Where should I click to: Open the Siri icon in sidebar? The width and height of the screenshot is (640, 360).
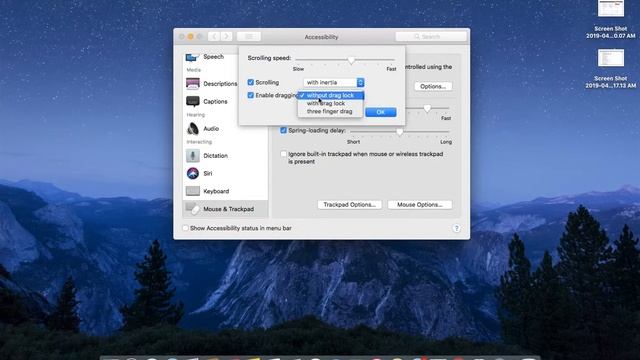193,173
